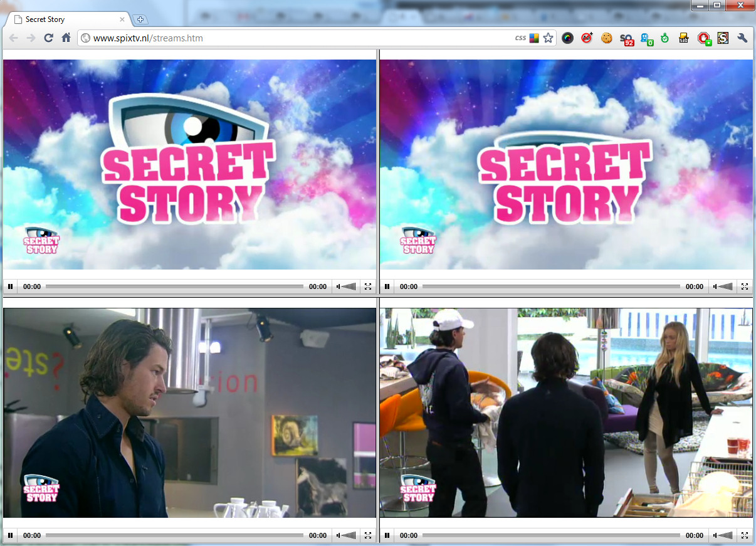Adjust volume on the poolside stream
Image resolution: width=756 pixels, height=546 pixels.
coord(723,535)
